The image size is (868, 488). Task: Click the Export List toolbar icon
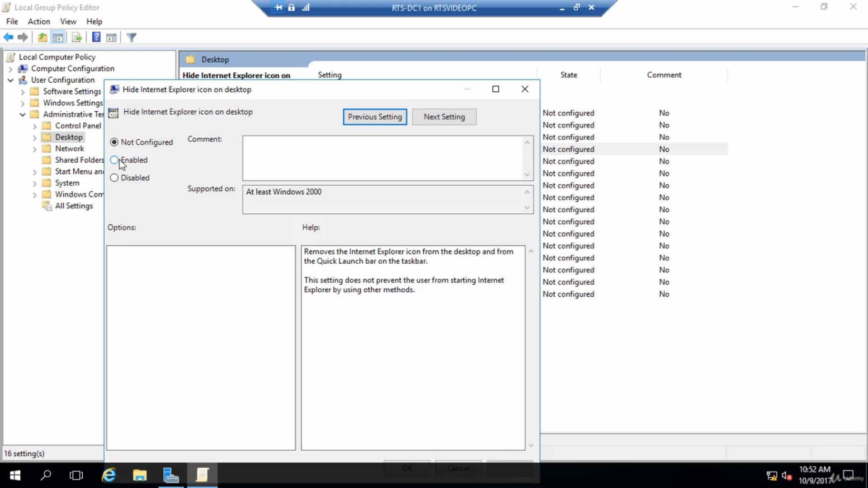coord(77,38)
